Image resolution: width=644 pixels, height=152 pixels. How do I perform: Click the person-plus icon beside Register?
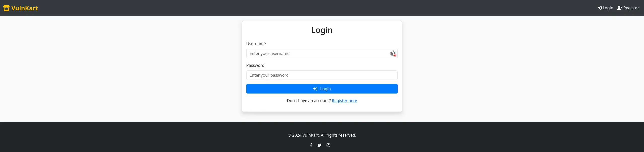[x=620, y=8]
